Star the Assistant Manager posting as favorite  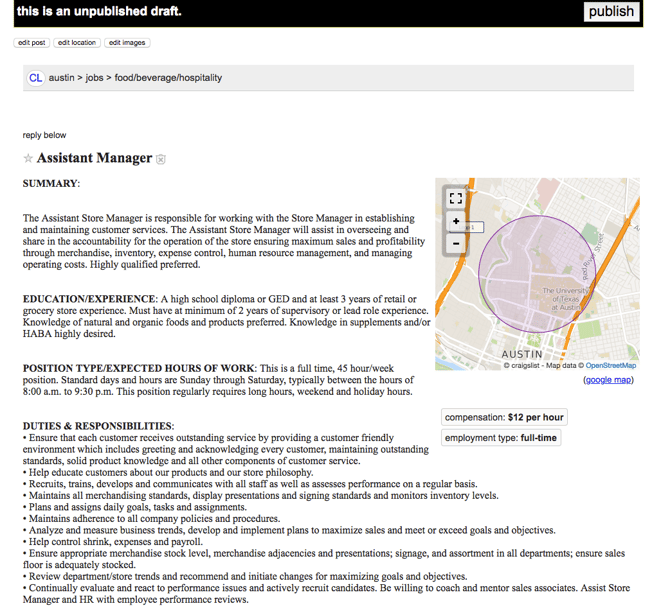(28, 159)
